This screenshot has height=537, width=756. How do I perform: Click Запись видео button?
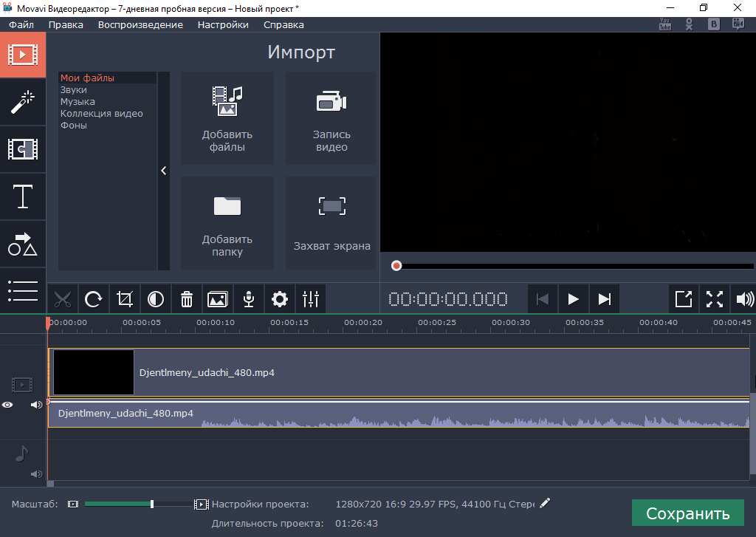(331, 118)
